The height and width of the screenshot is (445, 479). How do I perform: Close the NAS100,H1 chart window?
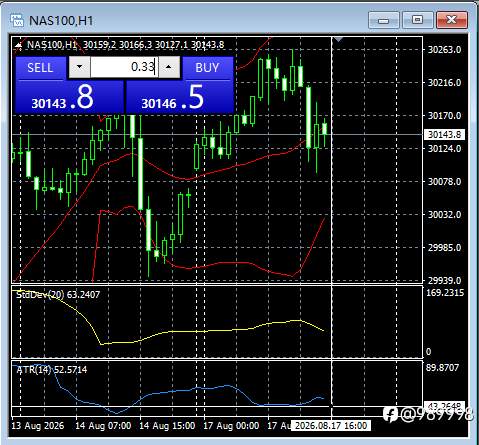(x=451, y=20)
